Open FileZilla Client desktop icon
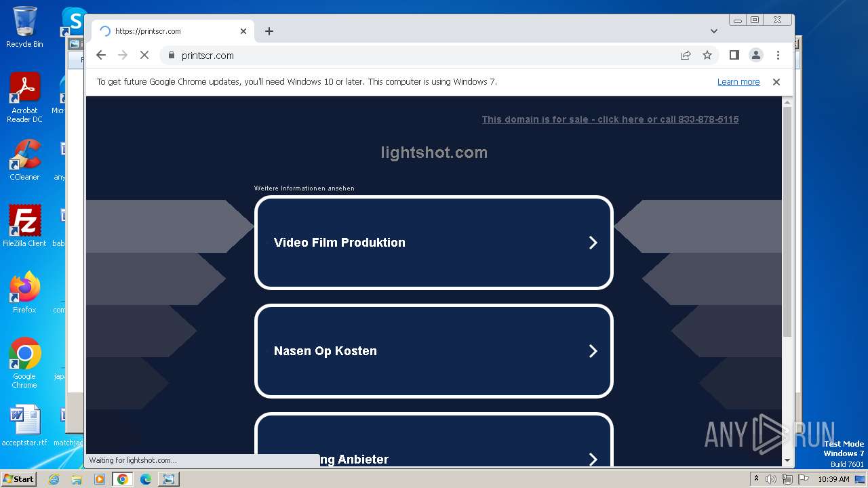The width and height of the screenshot is (868, 488). (x=24, y=226)
